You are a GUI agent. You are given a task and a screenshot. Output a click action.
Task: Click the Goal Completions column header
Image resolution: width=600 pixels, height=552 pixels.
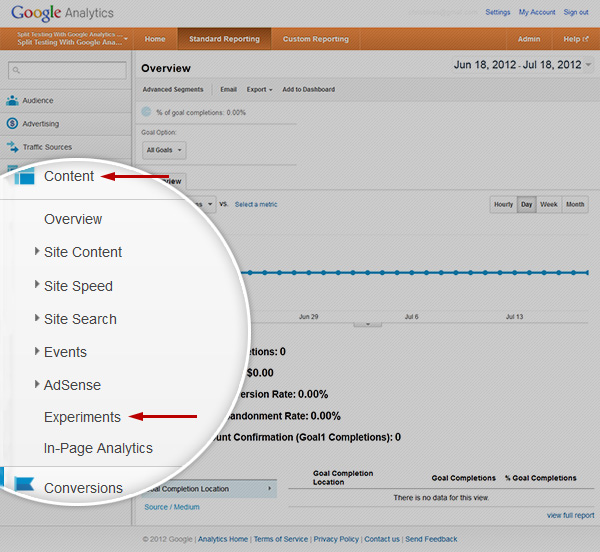[463, 478]
